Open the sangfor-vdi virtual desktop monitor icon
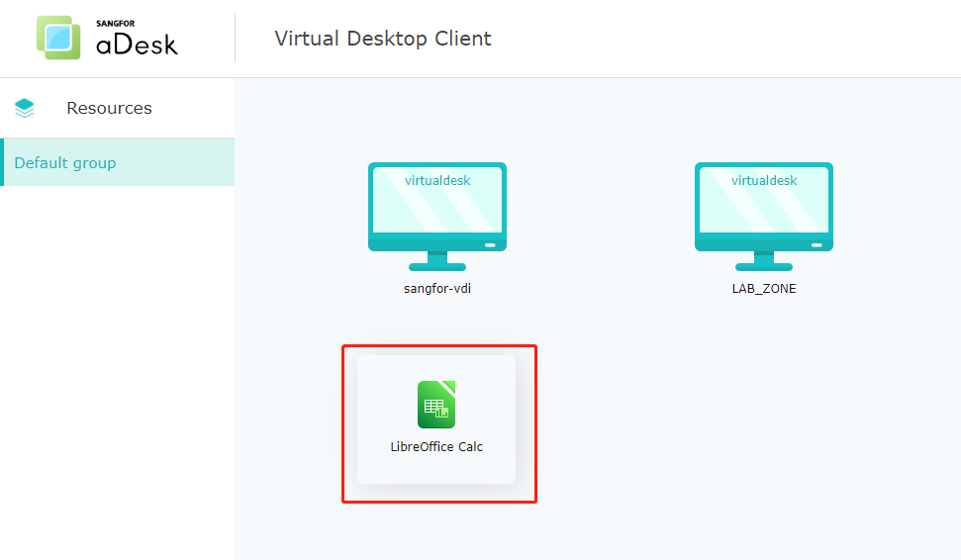The width and height of the screenshot is (961, 560). pyautogui.click(x=437, y=217)
